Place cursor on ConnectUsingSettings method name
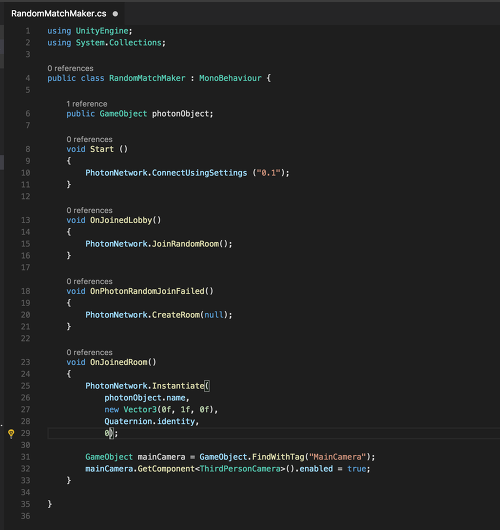Viewport: 500px width, 530px height. 199,173
